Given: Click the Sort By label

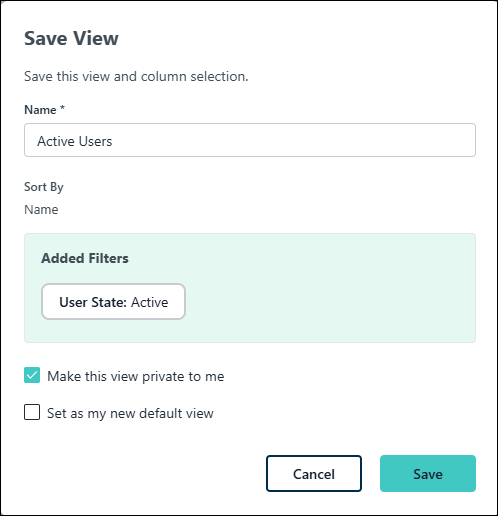Looking at the screenshot, I should point(44,187).
